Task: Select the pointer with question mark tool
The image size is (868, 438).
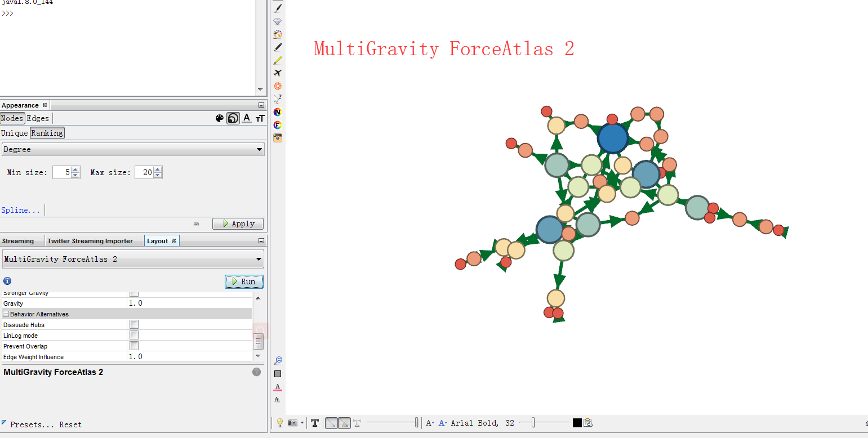Action: click(x=278, y=99)
